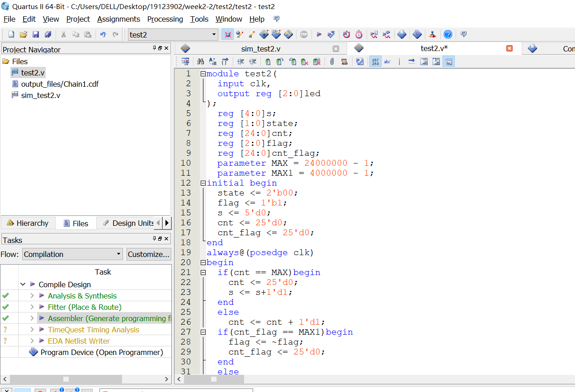Expand the Analysis & Synthesis task

pos(32,296)
